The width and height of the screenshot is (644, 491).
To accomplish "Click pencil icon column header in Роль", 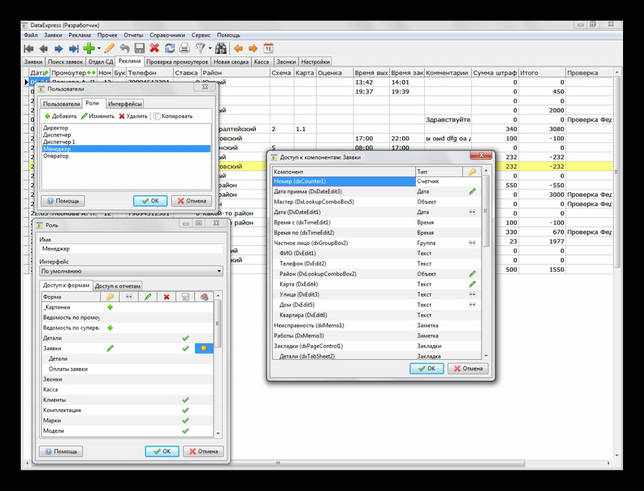I will (x=148, y=297).
